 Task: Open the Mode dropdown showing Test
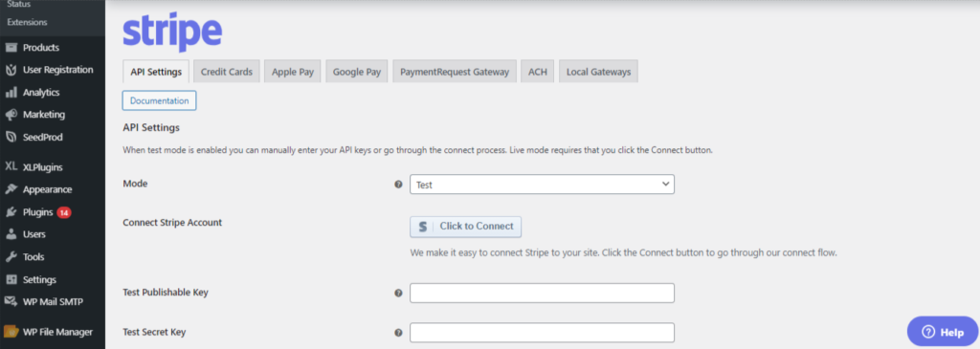(542, 185)
